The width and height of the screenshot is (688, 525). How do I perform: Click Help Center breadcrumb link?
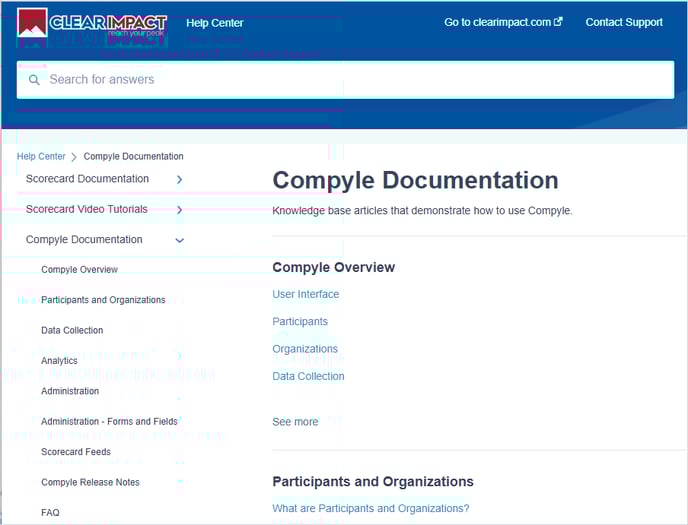point(41,156)
